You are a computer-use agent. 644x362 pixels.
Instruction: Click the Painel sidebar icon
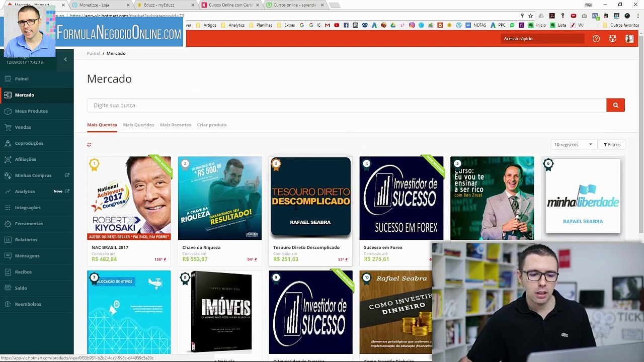click(8, 79)
